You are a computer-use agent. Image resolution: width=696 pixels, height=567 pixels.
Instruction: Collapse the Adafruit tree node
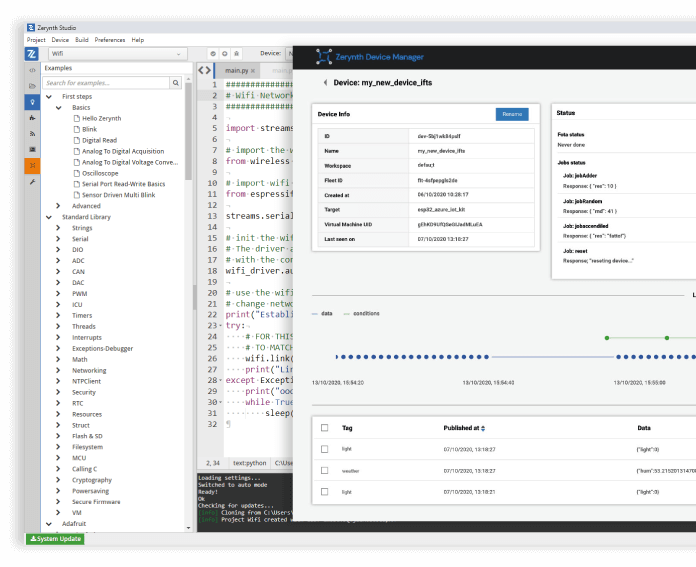pos(49,524)
